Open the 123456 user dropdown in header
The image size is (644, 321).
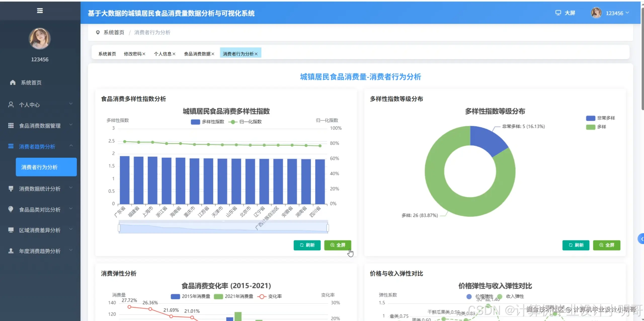click(x=614, y=13)
